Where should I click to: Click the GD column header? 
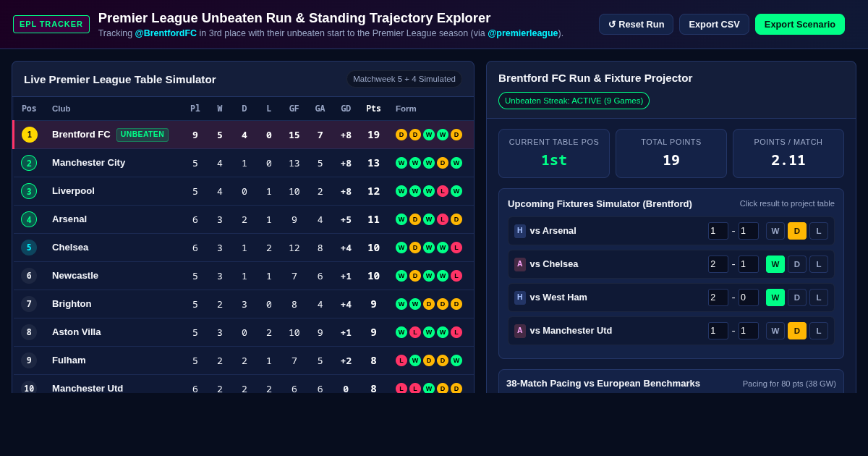[346, 109]
